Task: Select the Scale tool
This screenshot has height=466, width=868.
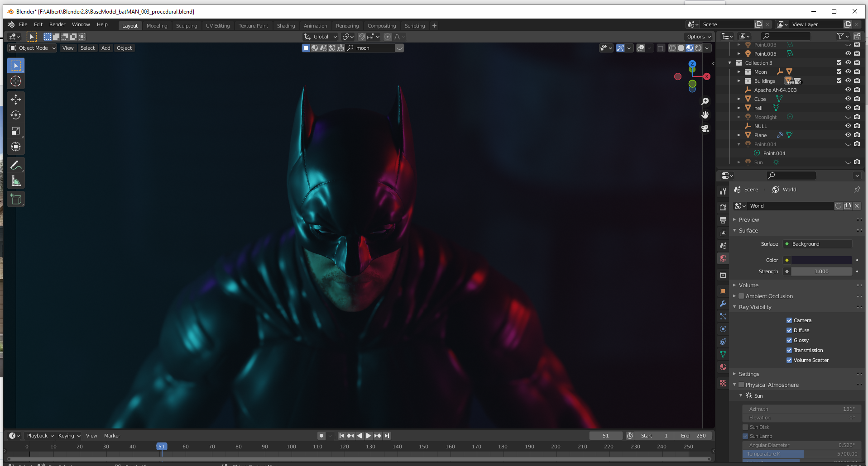Action: 16,131
